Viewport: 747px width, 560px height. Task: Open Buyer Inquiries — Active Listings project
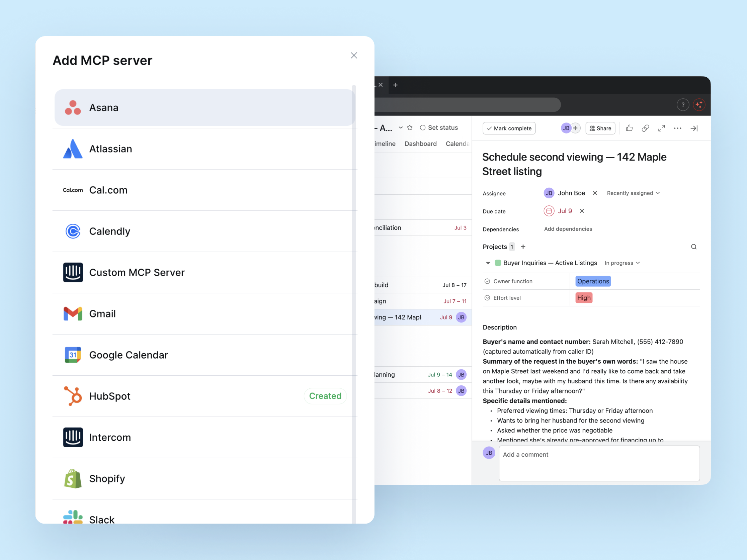[x=550, y=263]
